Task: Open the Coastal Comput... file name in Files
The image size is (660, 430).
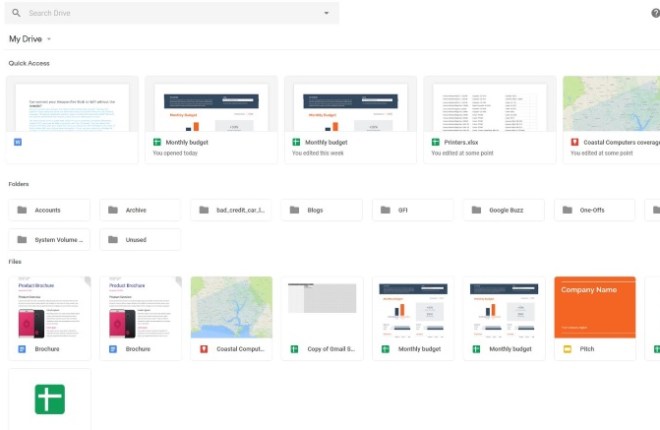Action: click(240, 349)
